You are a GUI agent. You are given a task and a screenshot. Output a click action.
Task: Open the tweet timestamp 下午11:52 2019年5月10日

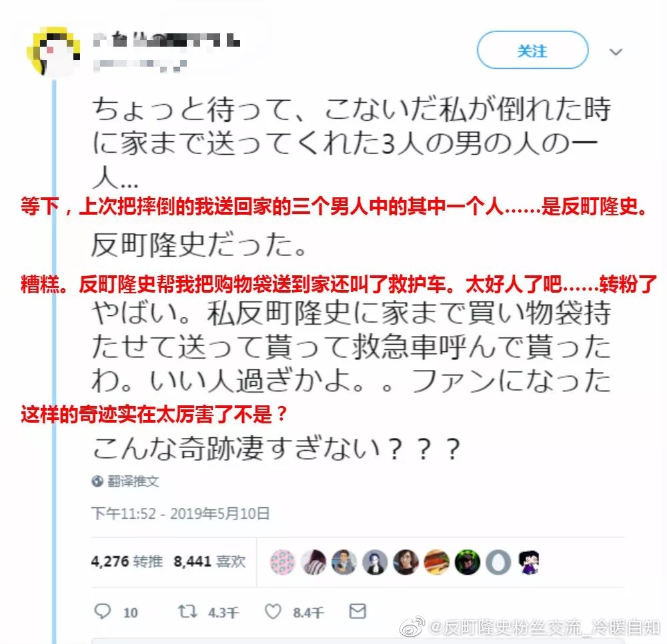tap(180, 513)
